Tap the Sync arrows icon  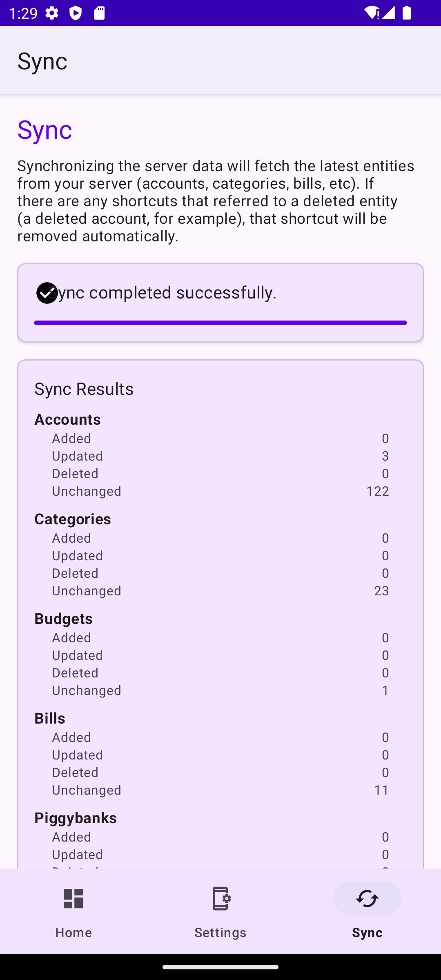pyautogui.click(x=367, y=899)
